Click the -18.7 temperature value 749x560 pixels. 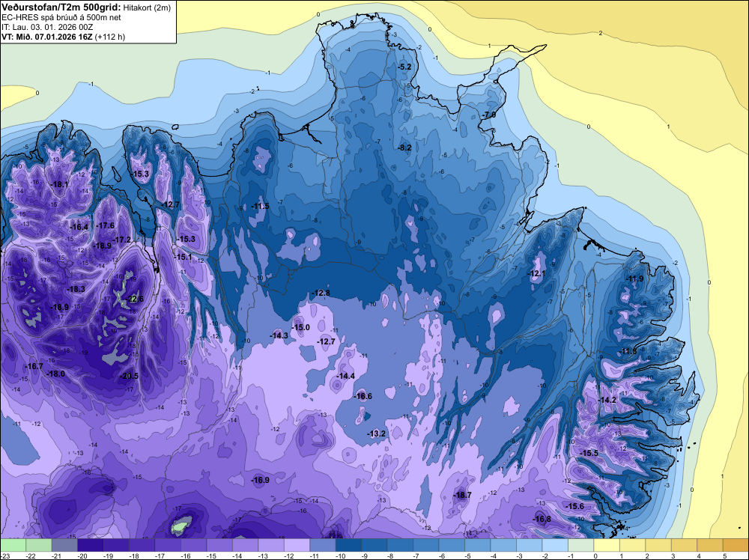(x=462, y=495)
